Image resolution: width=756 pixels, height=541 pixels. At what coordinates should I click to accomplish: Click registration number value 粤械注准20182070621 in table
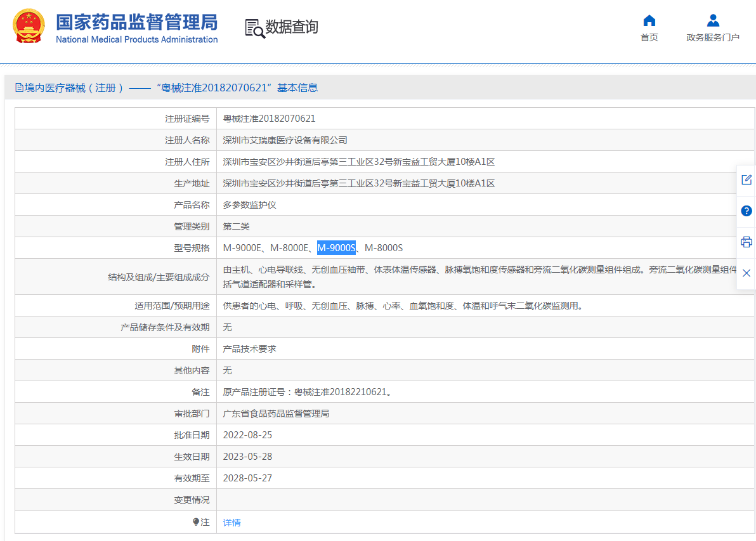(269, 119)
